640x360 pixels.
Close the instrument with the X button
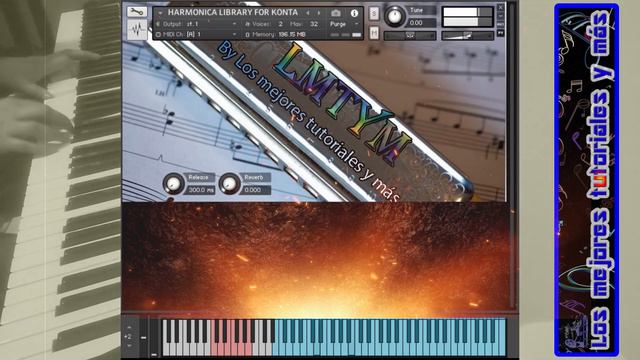click(500, 7)
